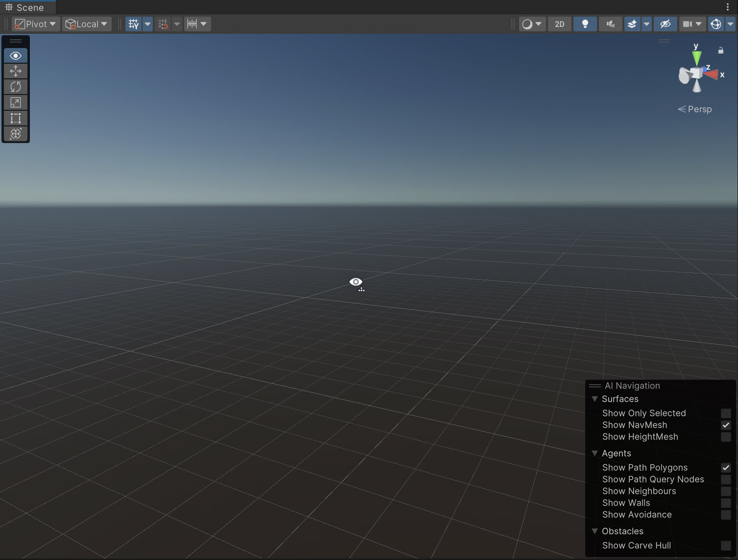This screenshot has width=738, height=560.
Task: Enable Show Path Query Nodes checkbox
Action: pyautogui.click(x=726, y=479)
